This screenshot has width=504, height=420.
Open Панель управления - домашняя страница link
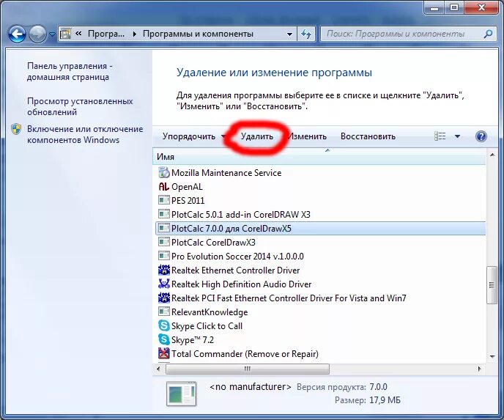[70, 71]
